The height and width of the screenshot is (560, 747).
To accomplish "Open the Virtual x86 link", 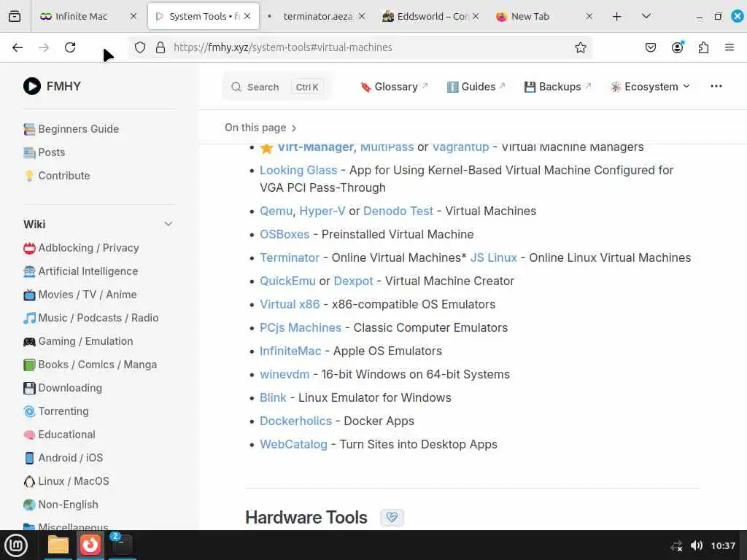I will point(290,304).
